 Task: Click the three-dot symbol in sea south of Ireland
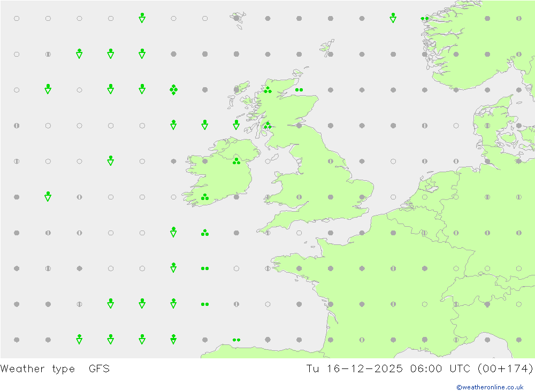coord(205,233)
